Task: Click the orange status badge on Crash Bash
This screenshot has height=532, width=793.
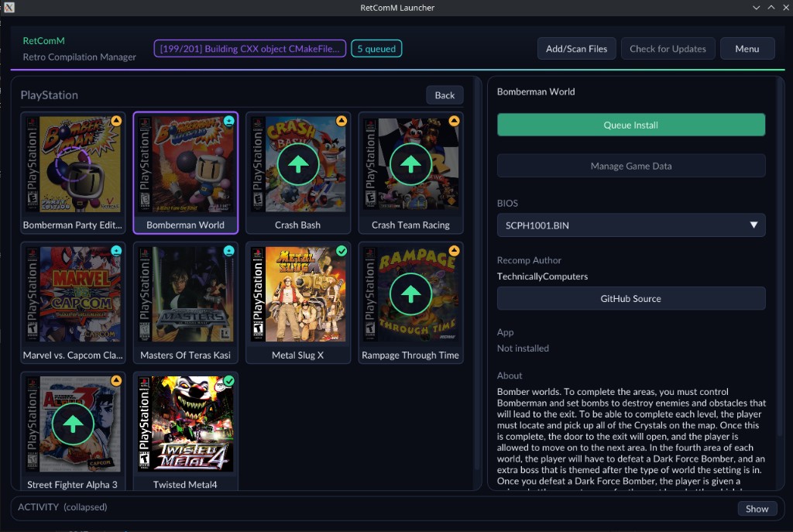Action: click(x=342, y=121)
